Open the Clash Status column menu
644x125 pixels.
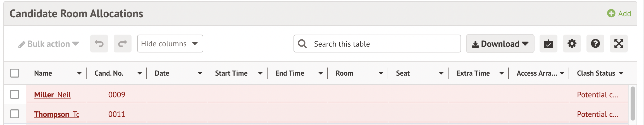pos(621,73)
